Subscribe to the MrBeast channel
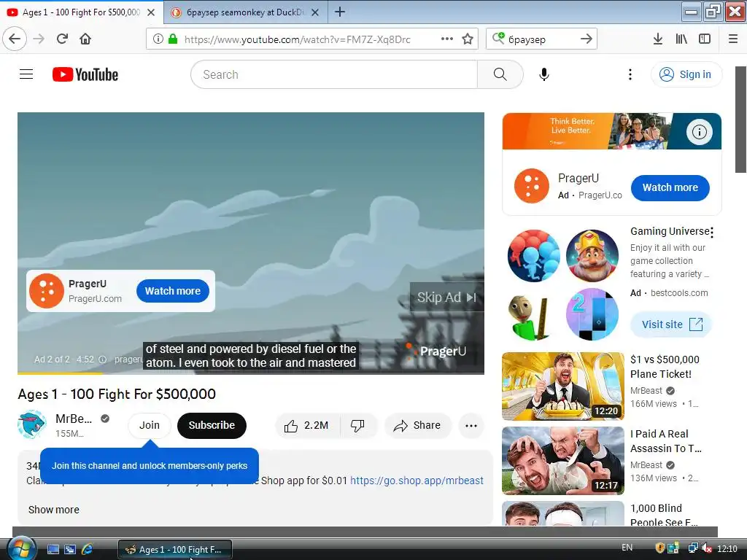747x560 pixels. tap(212, 425)
